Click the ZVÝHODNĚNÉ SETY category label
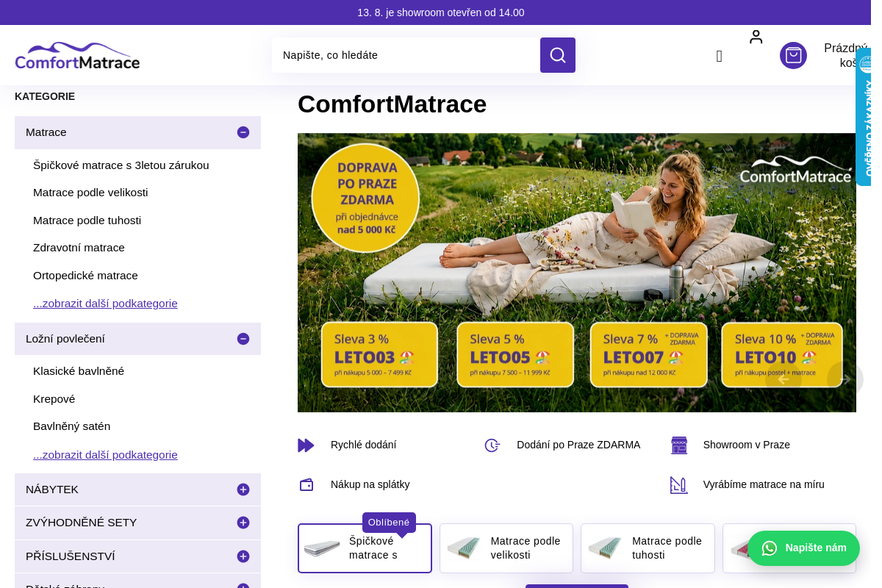882x588 pixels. coord(81,523)
